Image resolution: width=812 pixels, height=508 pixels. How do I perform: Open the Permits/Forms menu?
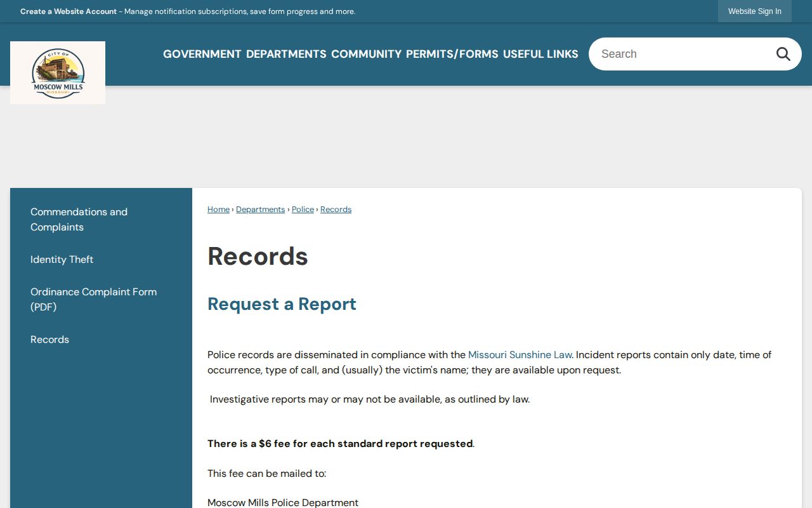point(452,54)
